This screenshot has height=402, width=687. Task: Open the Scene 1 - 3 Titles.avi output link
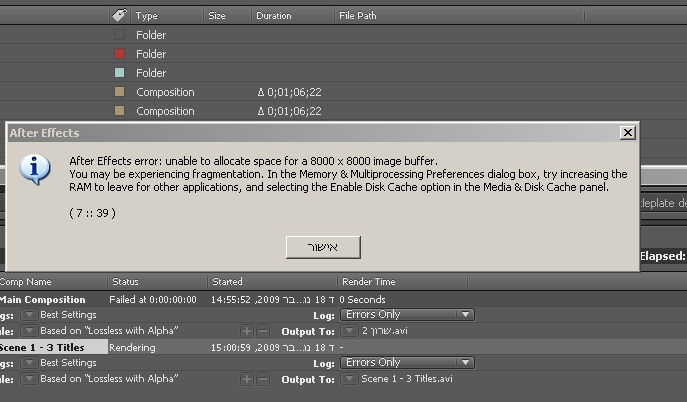point(407,380)
